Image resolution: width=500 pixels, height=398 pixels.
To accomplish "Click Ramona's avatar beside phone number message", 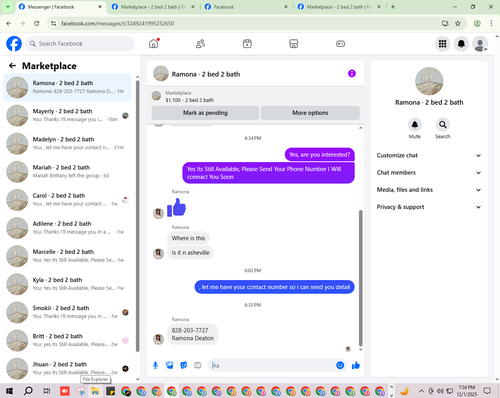I will pos(158,339).
